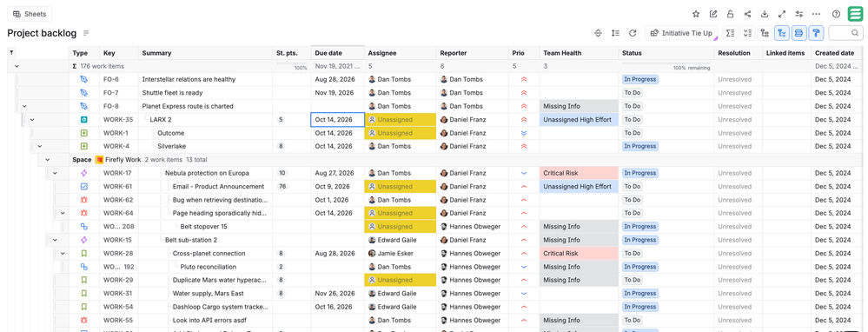Click priority icon of WORK-1 Outcome row
This screenshot has width=868, height=332.
pos(524,133)
